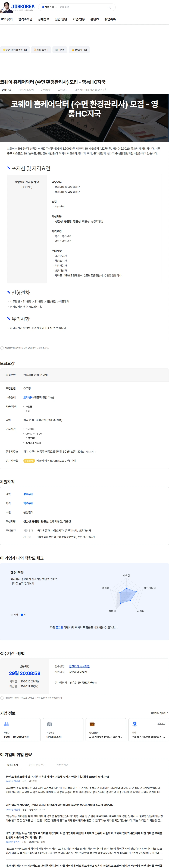This screenshot has width=169, height=868.
Task: Open the JOB 찾기 menu
Action: click(6, 19)
